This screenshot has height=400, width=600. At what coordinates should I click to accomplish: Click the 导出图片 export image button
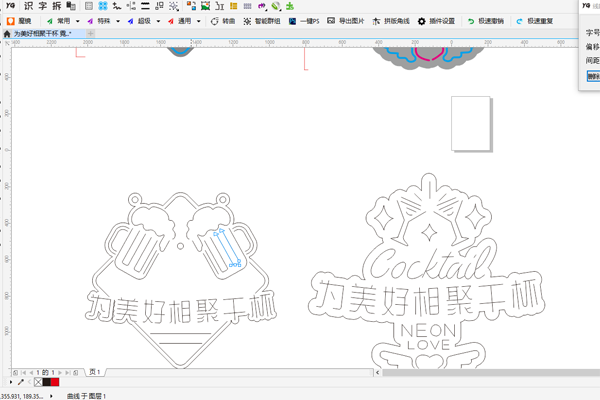point(346,21)
